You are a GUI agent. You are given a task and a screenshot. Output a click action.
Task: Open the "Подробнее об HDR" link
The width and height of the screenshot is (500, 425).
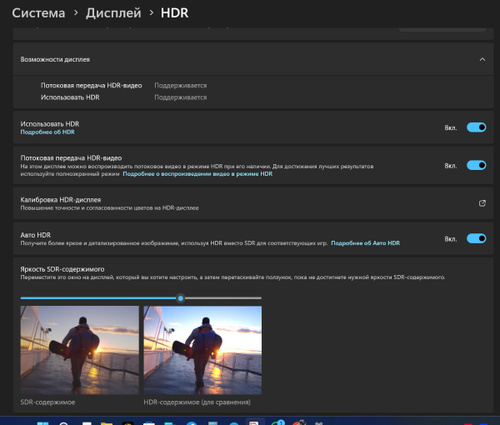click(x=47, y=132)
